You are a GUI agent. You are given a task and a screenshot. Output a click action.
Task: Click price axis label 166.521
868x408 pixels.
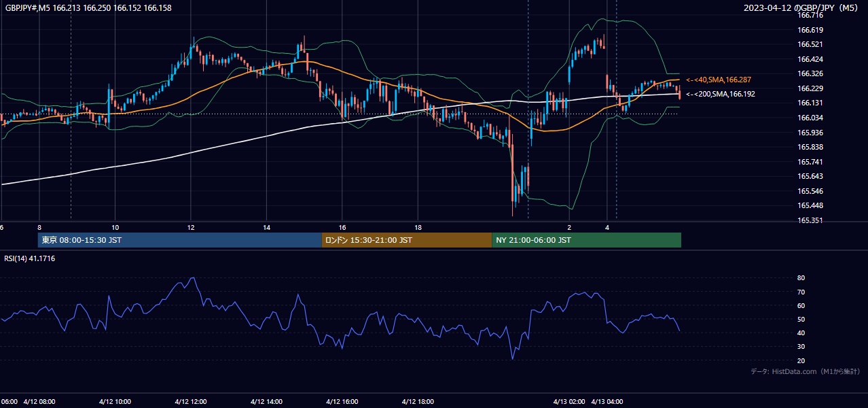click(810, 44)
